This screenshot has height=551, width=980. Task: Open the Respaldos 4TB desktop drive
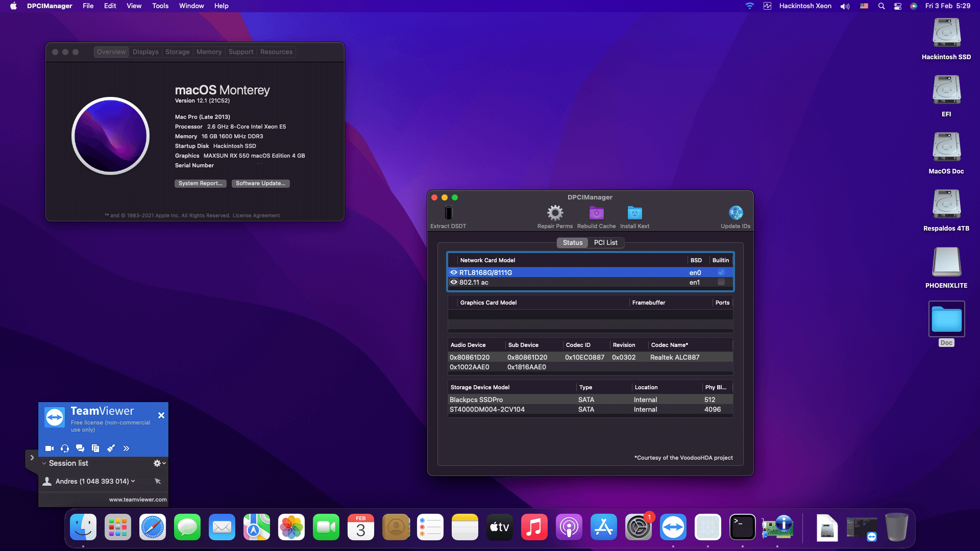[x=946, y=205]
